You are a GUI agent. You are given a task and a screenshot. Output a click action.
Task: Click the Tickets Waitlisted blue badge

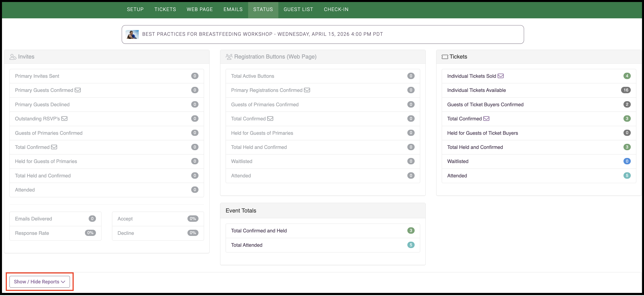click(627, 161)
